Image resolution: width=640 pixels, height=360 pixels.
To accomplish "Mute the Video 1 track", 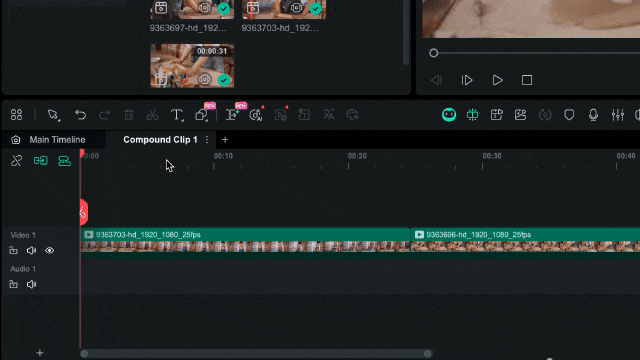I will click(31, 251).
